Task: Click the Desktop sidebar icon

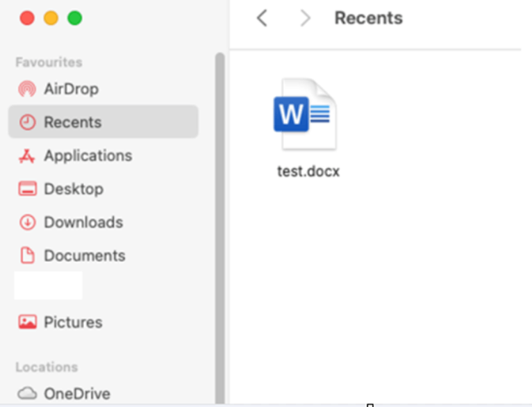Action: (x=27, y=189)
